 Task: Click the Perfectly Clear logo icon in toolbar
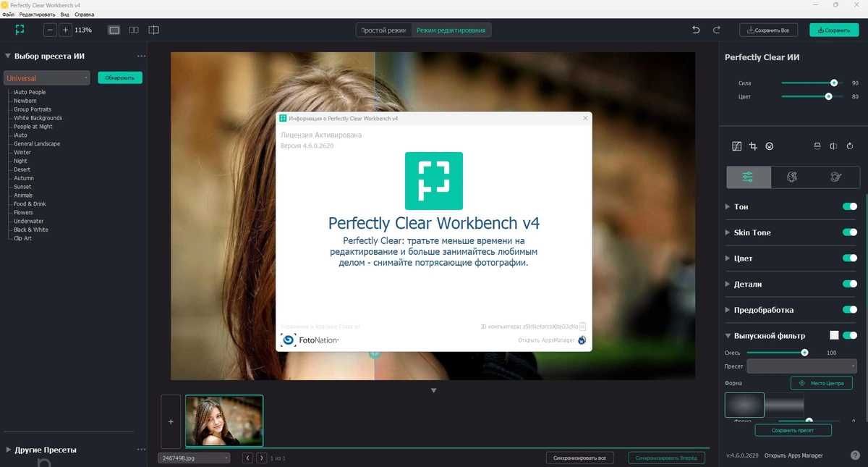tap(20, 30)
